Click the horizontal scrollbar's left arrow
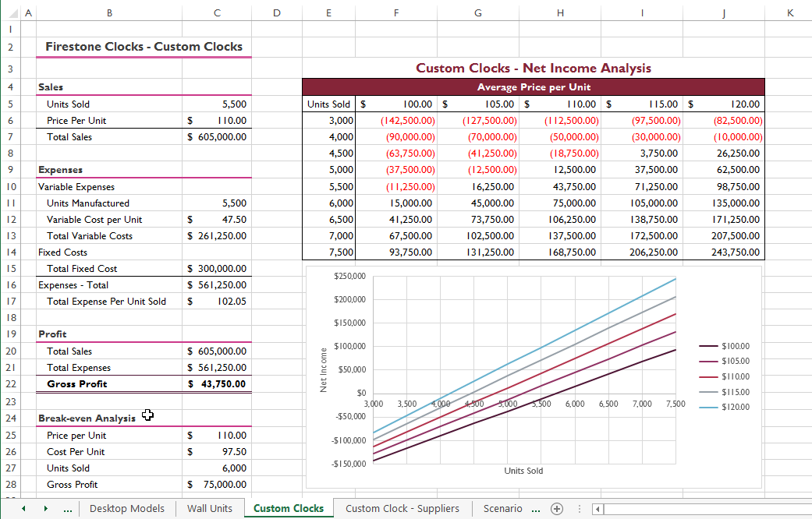This screenshot has height=519, width=812. pos(598,508)
